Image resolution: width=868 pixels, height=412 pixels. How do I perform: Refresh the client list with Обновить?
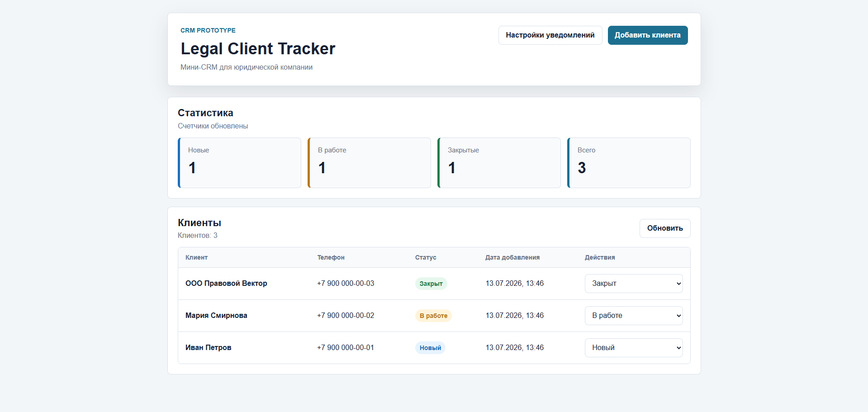pos(664,228)
